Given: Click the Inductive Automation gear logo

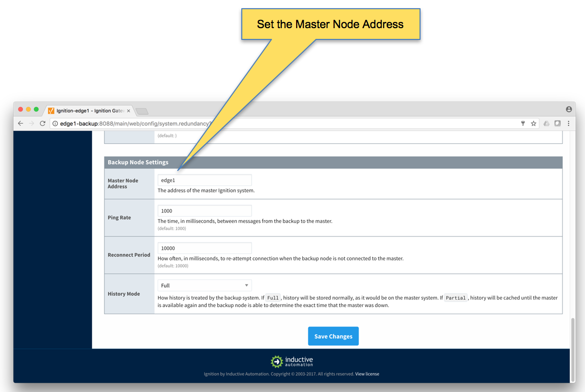Looking at the screenshot, I should tap(277, 361).
